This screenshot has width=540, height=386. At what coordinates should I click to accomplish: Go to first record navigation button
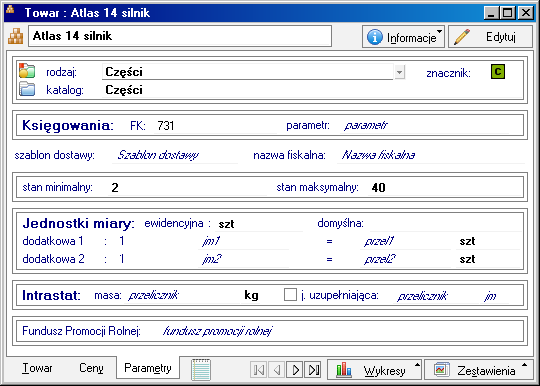tap(259, 370)
